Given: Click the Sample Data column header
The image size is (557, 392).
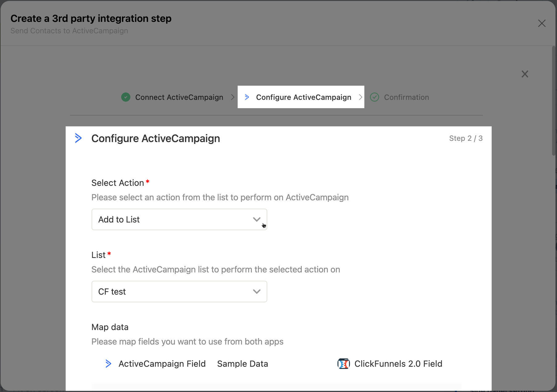Looking at the screenshot, I should tap(243, 364).
